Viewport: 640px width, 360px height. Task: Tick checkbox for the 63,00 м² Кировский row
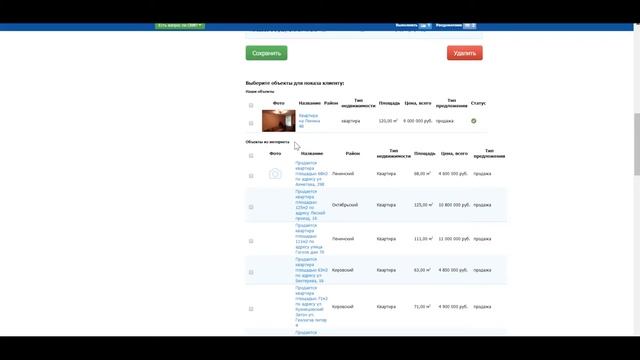[x=251, y=272]
